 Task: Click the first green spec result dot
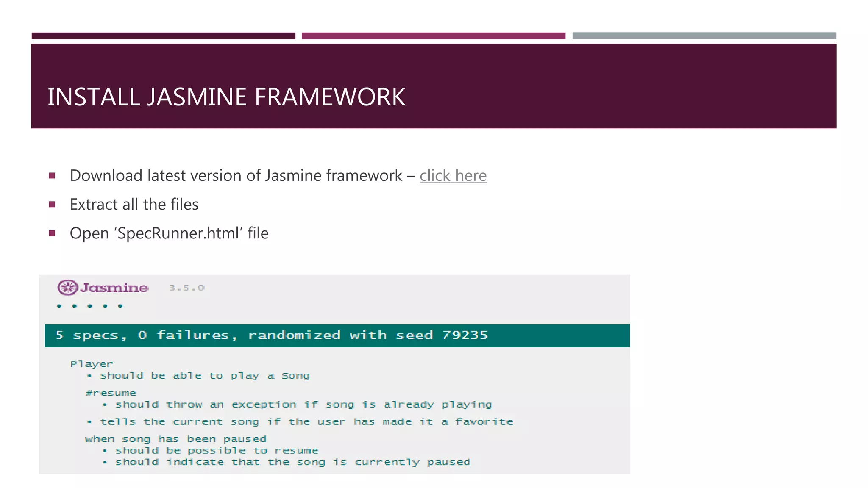59,306
